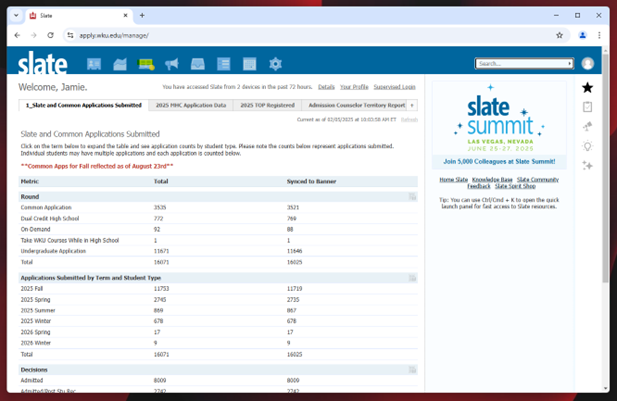The width and height of the screenshot is (617, 401).
Task: Expand the dashboard tabs overflow arrow
Action: [412, 105]
